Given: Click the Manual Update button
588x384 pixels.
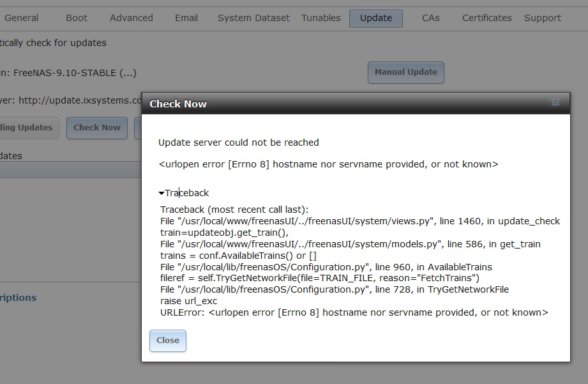Looking at the screenshot, I should click(x=406, y=72).
